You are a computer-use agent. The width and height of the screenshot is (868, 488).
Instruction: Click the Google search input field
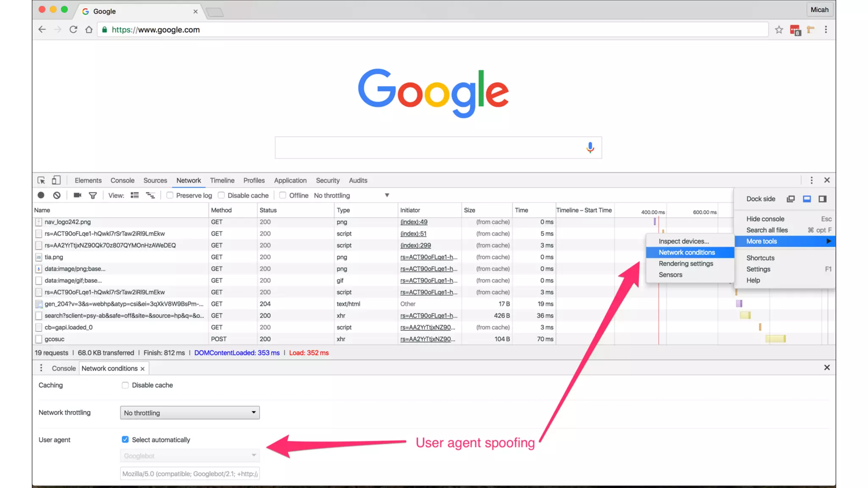tap(428, 147)
